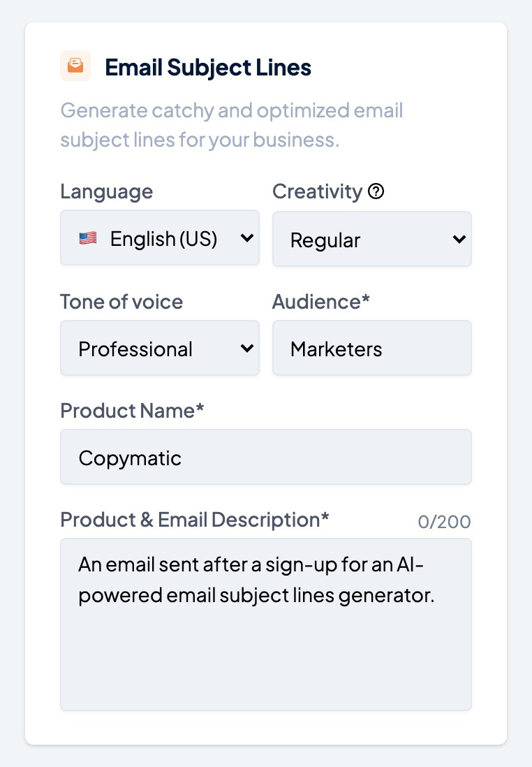Click the Creativity help question mark icon
This screenshot has height=767, width=532.
[x=376, y=191]
